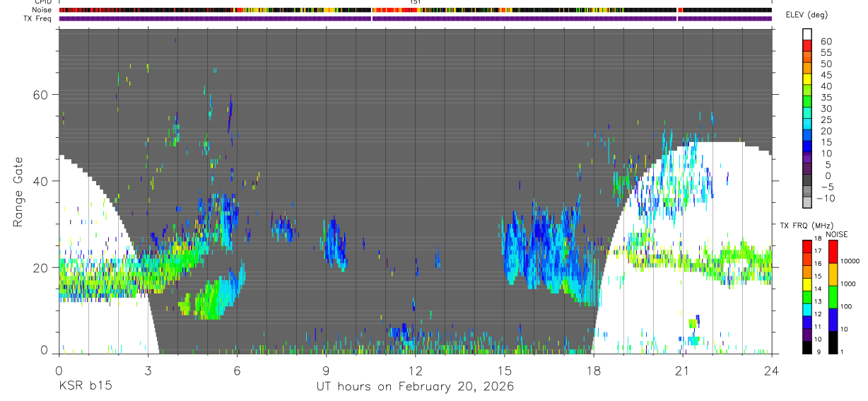This screenshot has width=868, height=401.
Task: Pick the yellow segment of ELEV color bar
Action: (807, 79)
